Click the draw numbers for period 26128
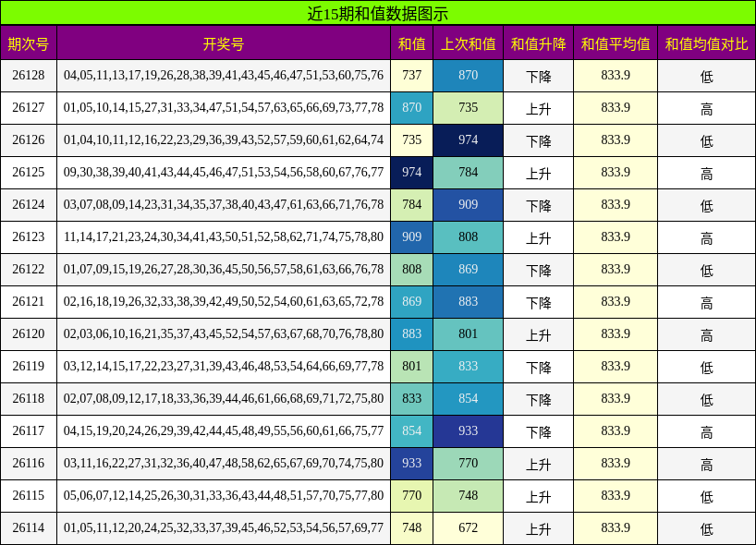 coord(224,75)
